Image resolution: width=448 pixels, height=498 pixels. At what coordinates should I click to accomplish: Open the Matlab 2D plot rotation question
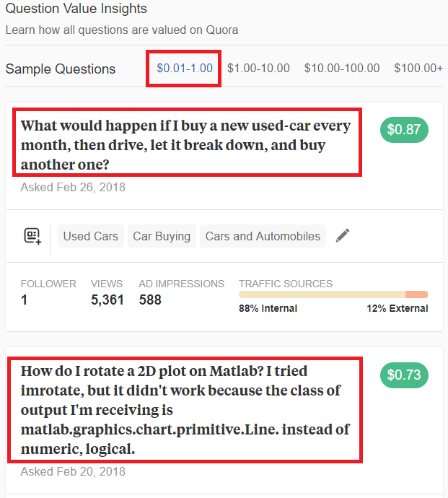[185, 410]
